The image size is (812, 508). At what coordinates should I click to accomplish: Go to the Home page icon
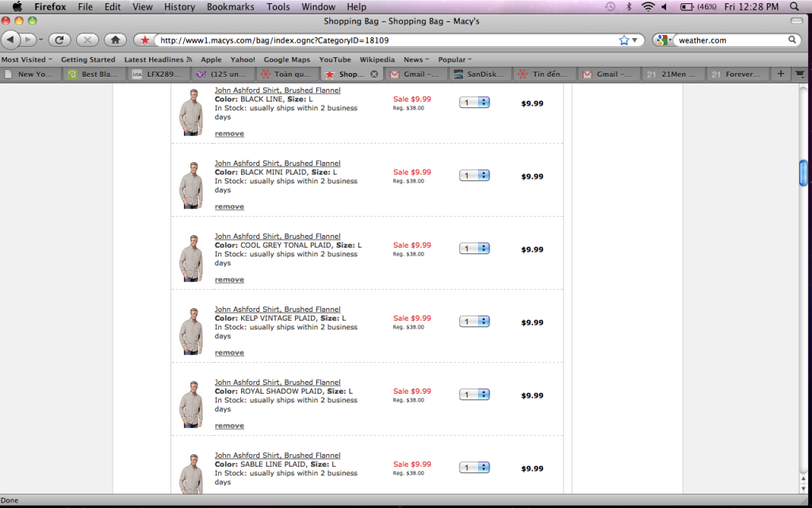115,40
